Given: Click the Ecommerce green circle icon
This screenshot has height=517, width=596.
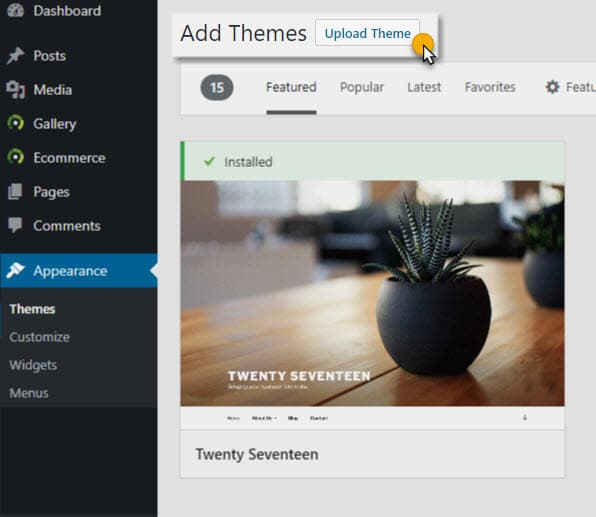Looking at the screenshot, I should 16,157.
